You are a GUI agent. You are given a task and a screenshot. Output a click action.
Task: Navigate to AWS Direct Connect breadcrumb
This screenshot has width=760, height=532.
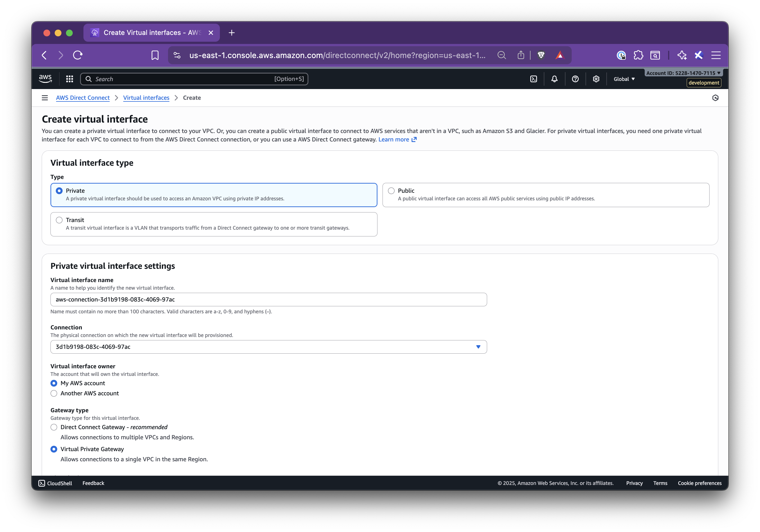[83, 97]
